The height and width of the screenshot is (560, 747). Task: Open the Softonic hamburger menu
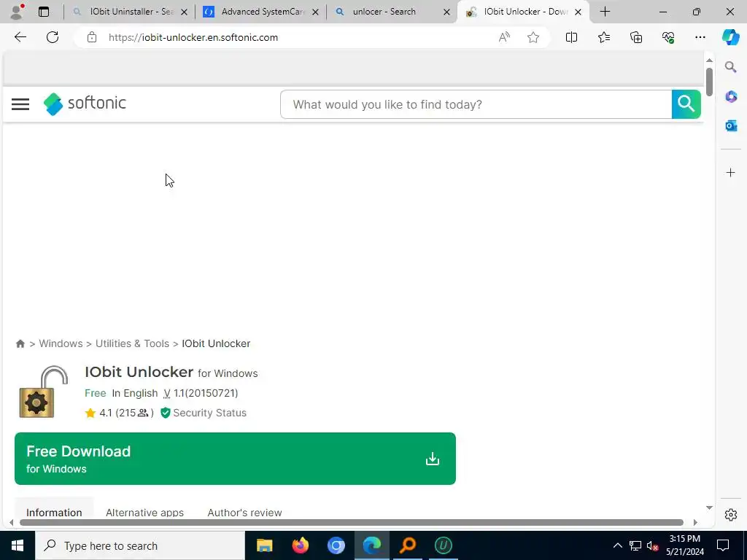coord(20,104)
